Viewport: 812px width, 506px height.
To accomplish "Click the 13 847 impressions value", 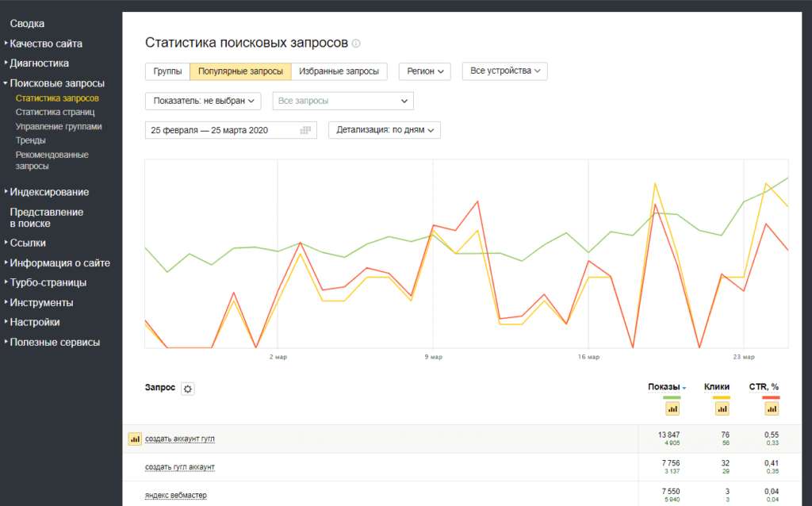I will click(x=669, y=435).
